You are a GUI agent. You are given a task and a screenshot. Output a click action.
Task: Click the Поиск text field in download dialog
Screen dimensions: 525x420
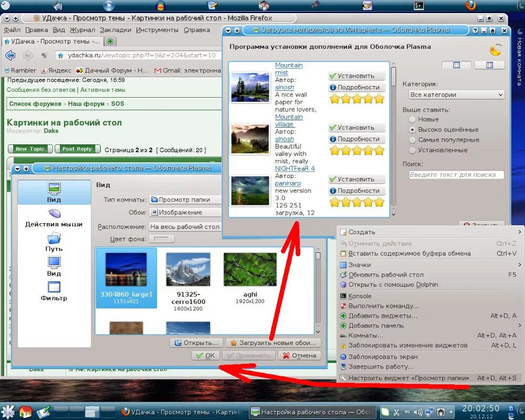(456, 175)
